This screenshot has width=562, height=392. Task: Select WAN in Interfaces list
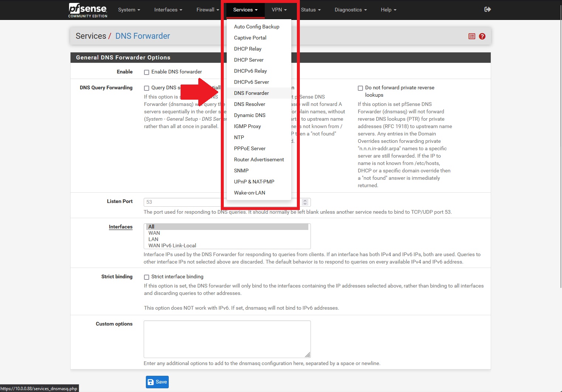pyautogui.click(x=227, y=233)
